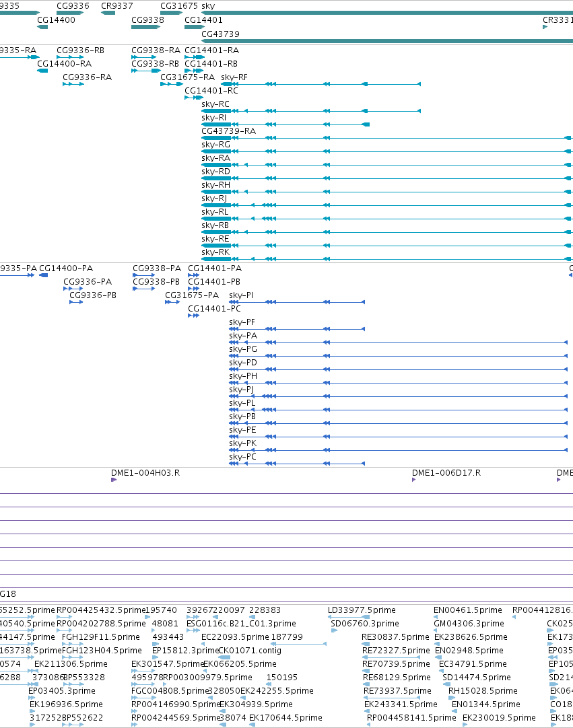
Task: Click EST label RE30837.5prime
Action: [x=395, y=637]
